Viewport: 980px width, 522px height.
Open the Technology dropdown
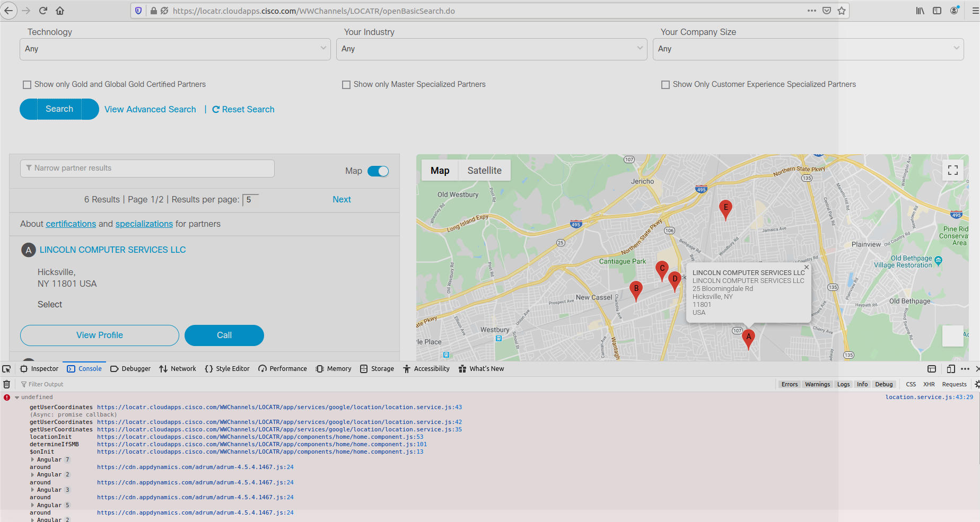pyautogui.click(x=175, y=49)
